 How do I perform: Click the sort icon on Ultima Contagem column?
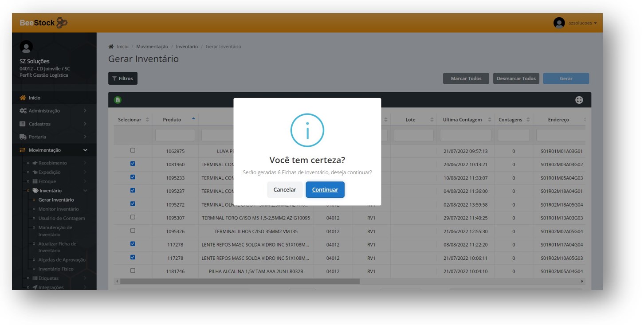[x=490, y=120]
